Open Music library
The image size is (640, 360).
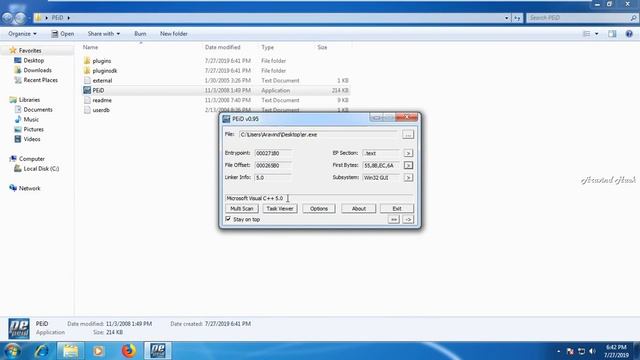pyautogui.click(x=31, y=119)
